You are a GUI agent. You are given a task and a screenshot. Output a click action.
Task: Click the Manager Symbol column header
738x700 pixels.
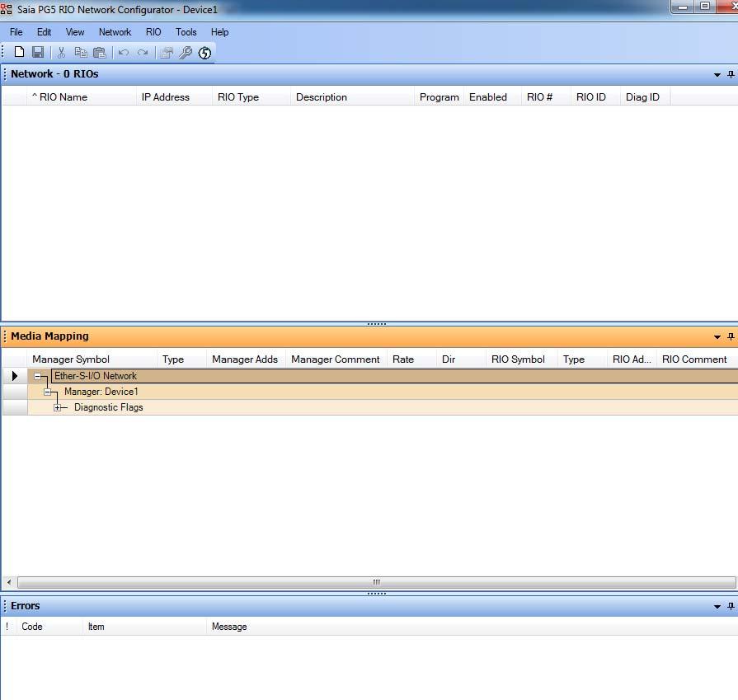[92, 359]
